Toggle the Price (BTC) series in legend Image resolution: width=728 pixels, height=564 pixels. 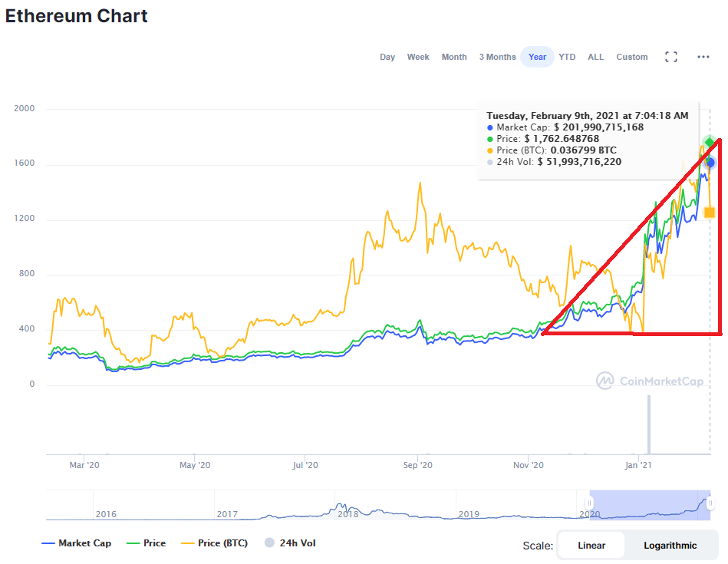pyautogui.click(x=215, y=543)
